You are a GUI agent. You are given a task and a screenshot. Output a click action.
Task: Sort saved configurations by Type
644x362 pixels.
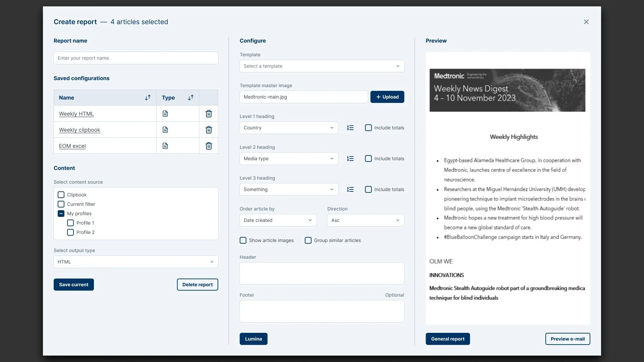(x=191, y=98)
